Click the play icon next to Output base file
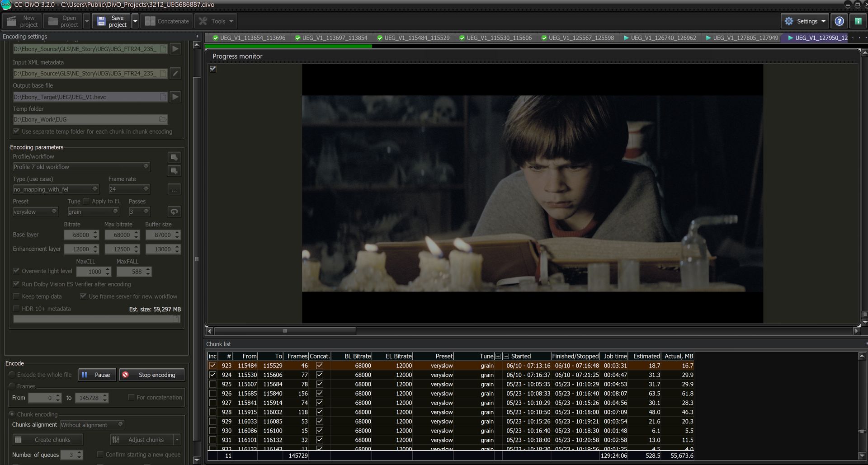868x465 pixels. click(175, 97)
